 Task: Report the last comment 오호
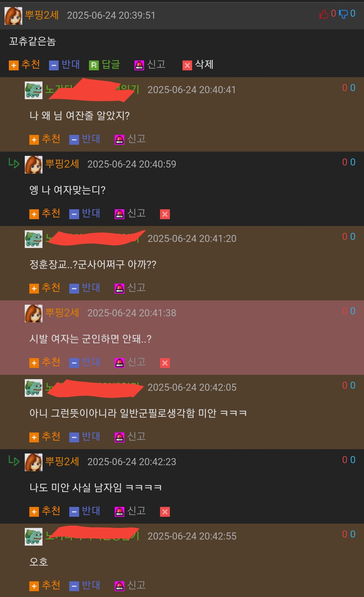130,586
